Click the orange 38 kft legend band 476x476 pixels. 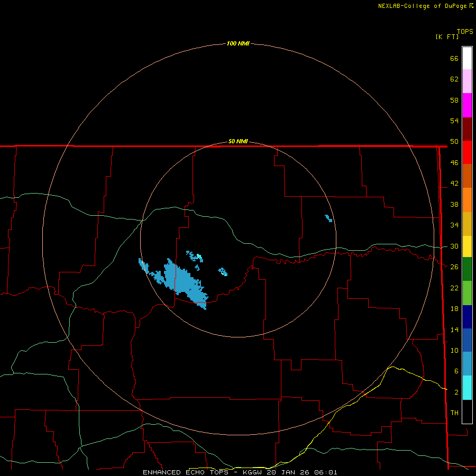click(x=467, y=200)
